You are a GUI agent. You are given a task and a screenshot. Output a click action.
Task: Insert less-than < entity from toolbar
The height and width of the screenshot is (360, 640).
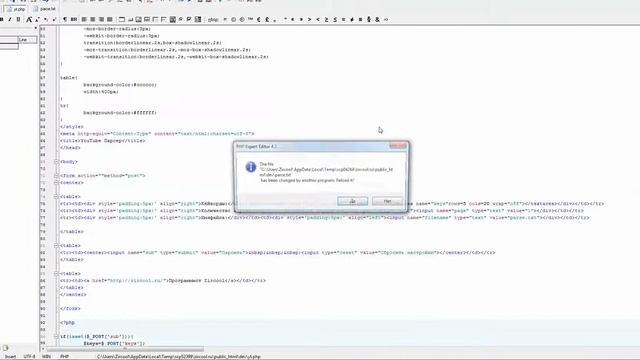coord(318,19)
